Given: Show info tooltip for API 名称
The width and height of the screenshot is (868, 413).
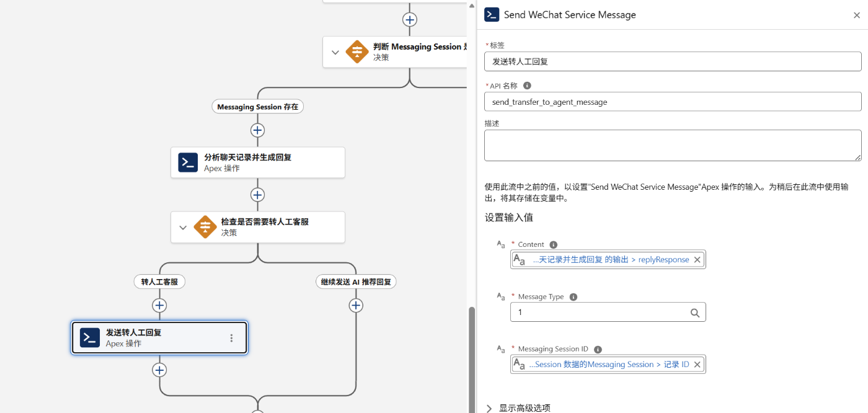Looking at the screenshot, I should click(x=527, y=86).
